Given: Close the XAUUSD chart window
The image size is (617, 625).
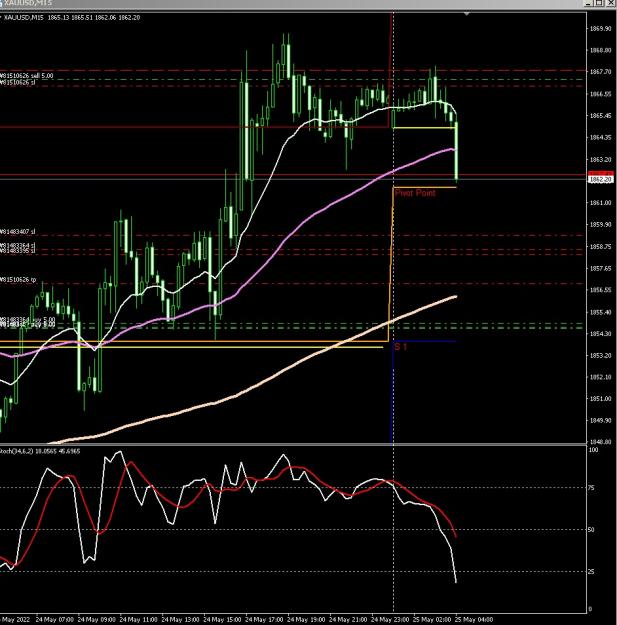Looking at the screenshot, I should click(611, 3).
